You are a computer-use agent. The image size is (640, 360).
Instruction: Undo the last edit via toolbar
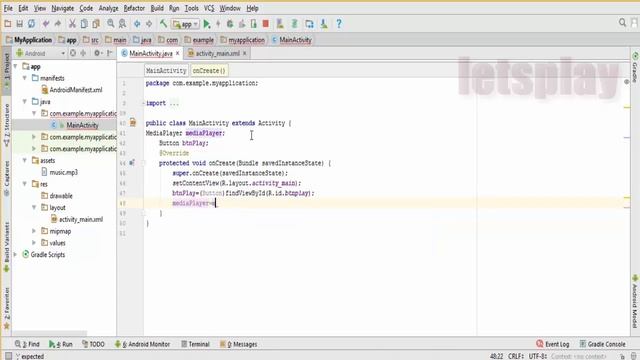46,24
